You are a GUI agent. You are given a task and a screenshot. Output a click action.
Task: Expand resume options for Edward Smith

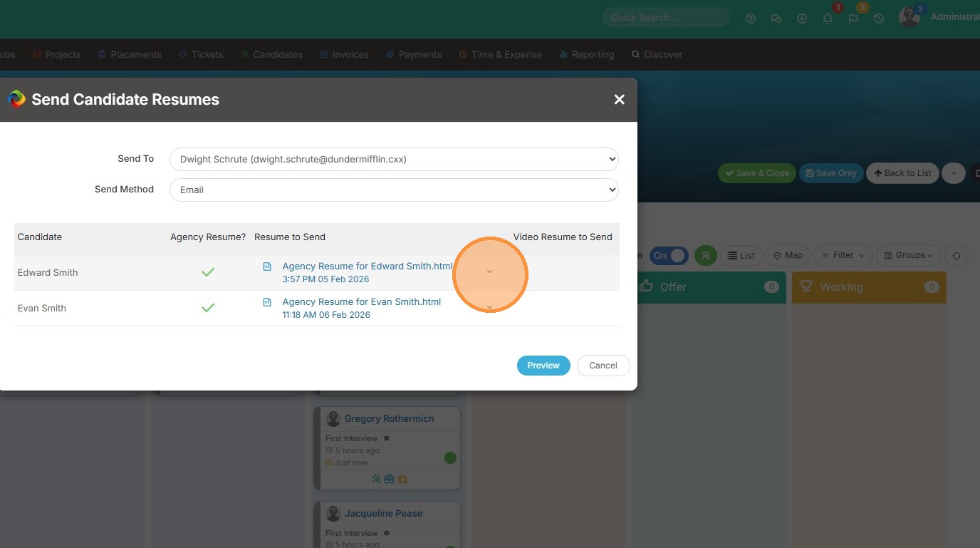(489, 272)
